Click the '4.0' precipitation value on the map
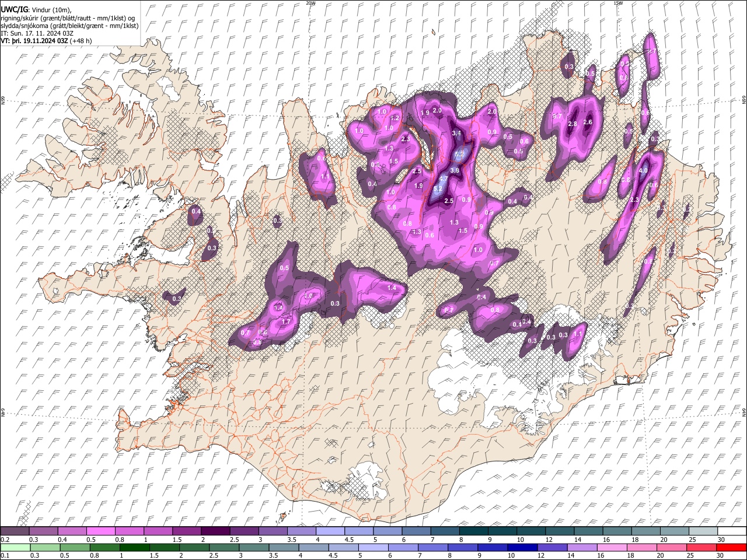 click(x=644, y=170)
